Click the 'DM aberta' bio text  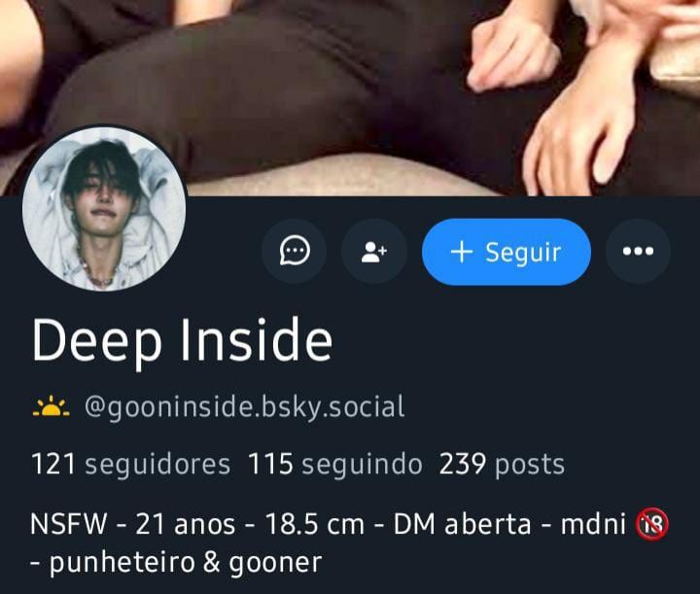[462, 524]
